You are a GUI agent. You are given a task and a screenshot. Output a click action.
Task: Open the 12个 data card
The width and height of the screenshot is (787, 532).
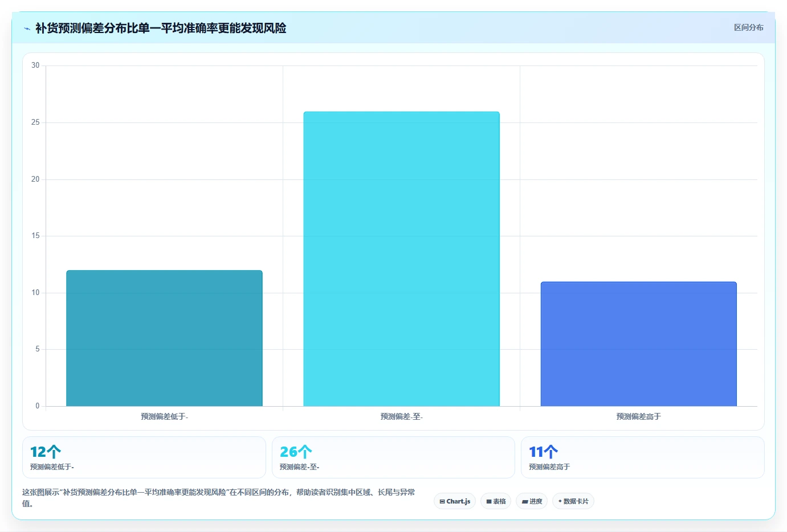144,457
